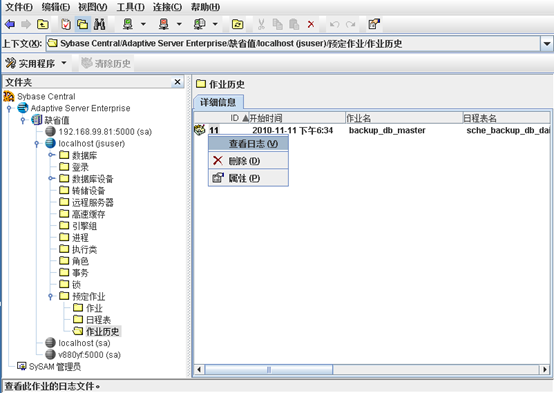Collapse the 缺省值 tree node
Image resolution: width=554 pixels, height=393 pixels.
click(x=23, y=121)
